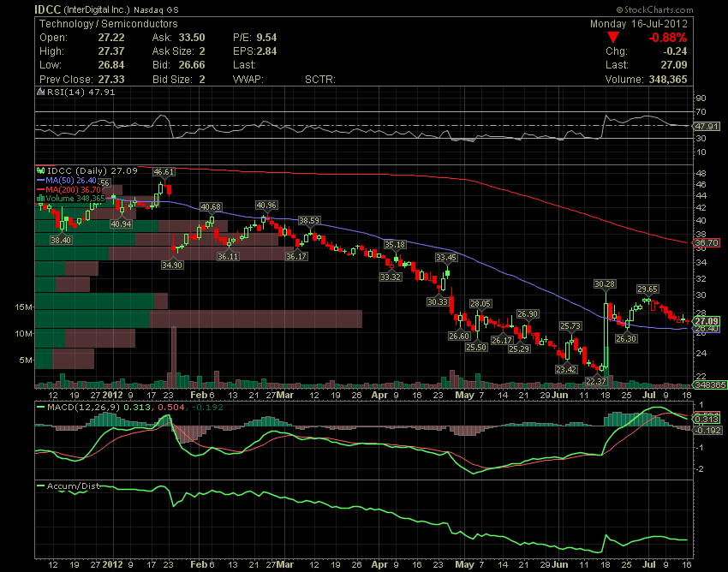This screenshot has height=572, width=728.
Task: Click the High value 27.37
Action: [111, 51]
